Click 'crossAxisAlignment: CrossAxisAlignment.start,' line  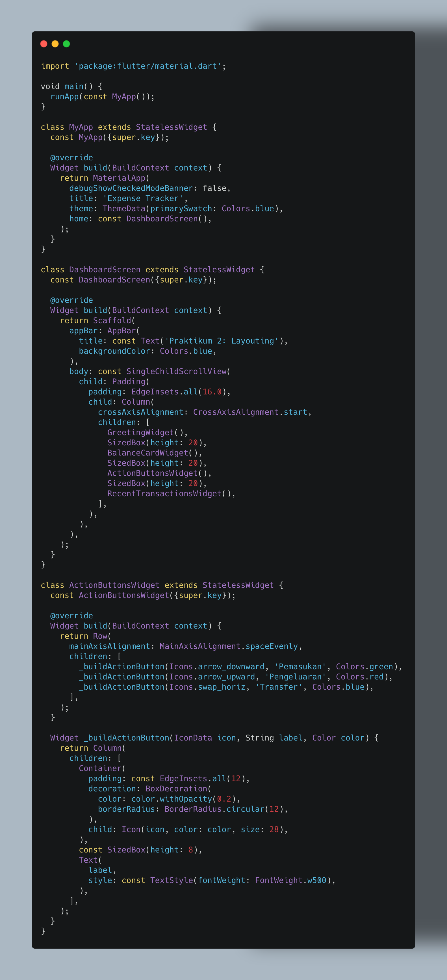(205, 413)
